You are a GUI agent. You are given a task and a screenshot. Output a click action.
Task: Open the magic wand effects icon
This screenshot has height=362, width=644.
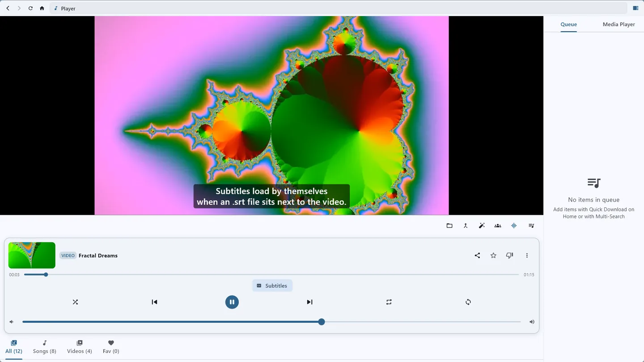point(482,226)
